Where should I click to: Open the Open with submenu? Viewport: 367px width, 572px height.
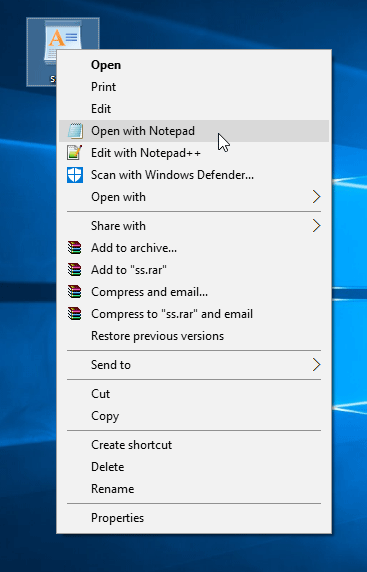(194, 197)
